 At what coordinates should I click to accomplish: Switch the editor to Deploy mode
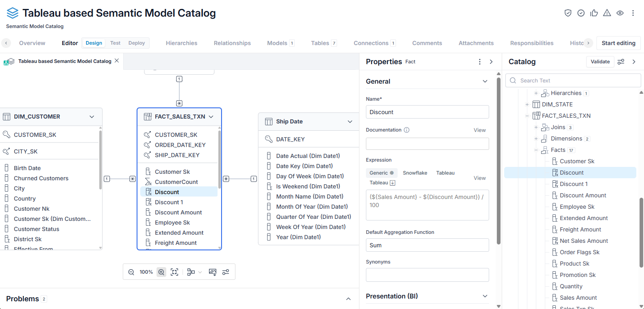137,43
